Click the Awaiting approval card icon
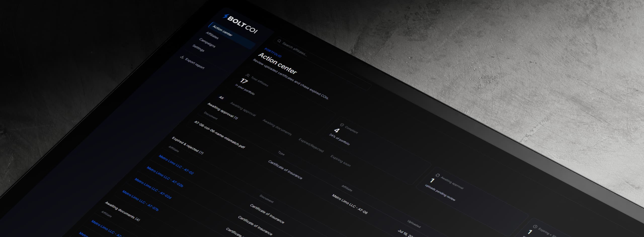 point(437,175)
